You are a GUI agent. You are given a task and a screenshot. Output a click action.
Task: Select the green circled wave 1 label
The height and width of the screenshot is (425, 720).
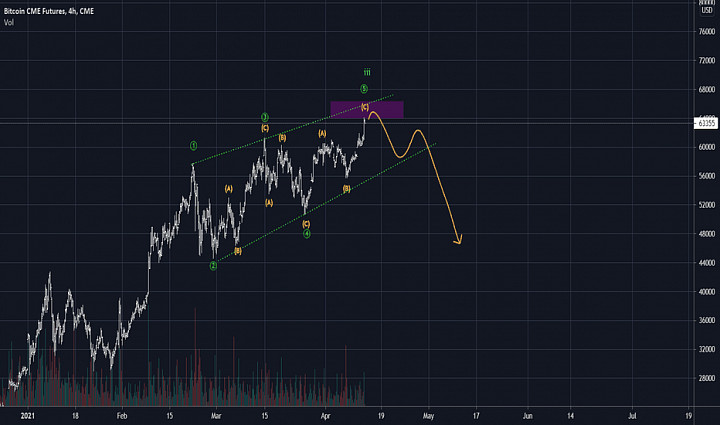click(x=193, y=145)
